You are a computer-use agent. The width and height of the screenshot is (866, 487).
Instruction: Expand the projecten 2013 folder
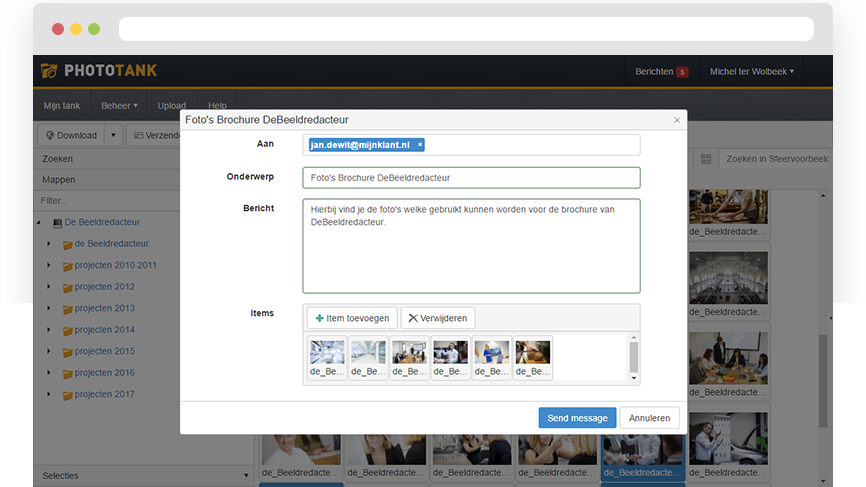pos(48,309)
